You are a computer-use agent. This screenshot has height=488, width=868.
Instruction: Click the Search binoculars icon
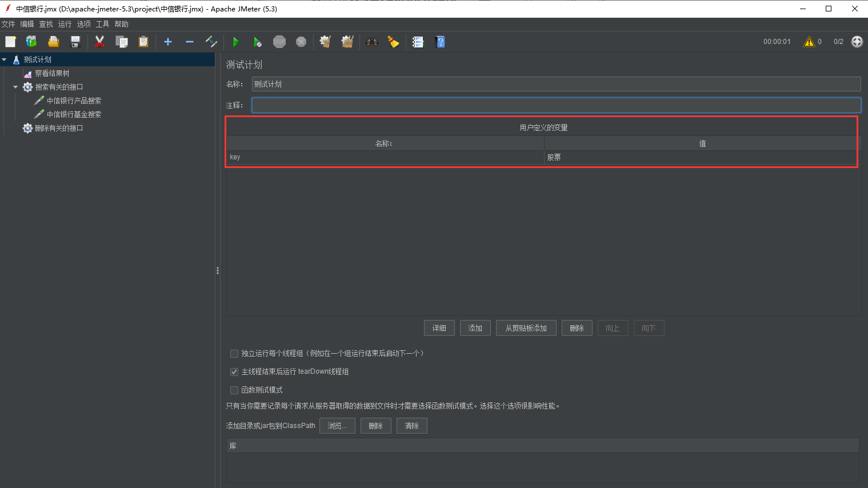click(x=372, y=42)
